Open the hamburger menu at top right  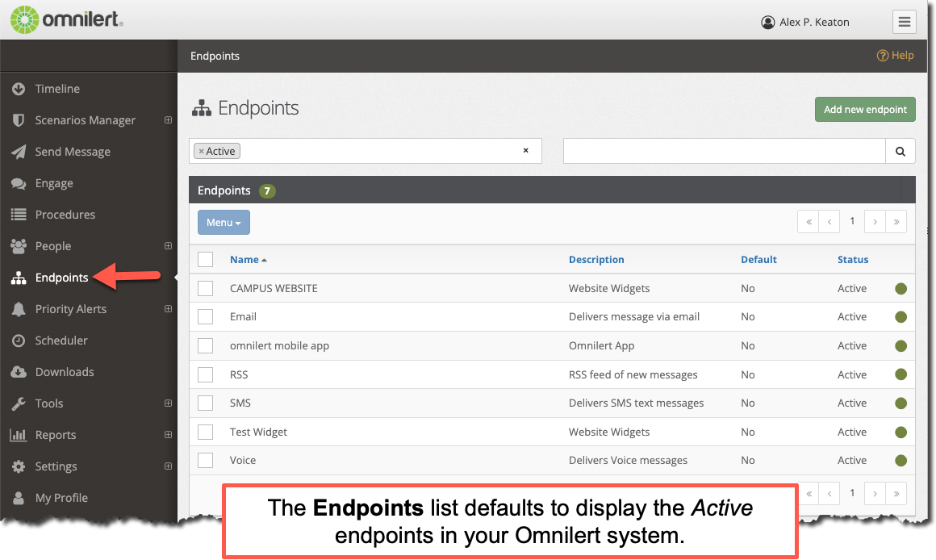tap(905, 22)
